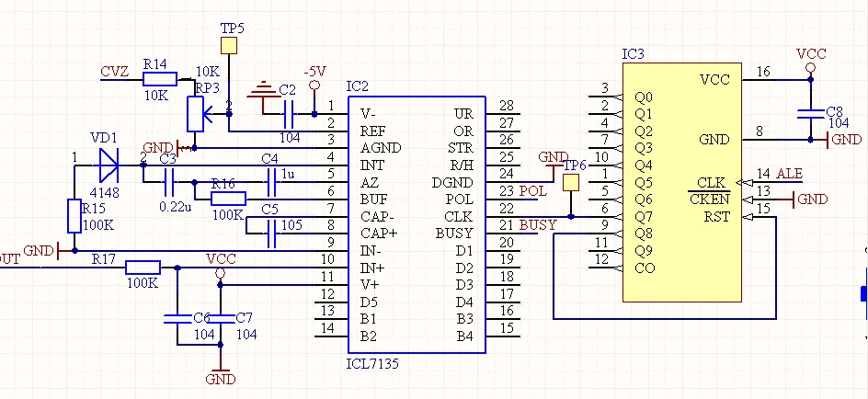This screenshot has width=868, height=399.
Task: Click the ICL7135 part name text
Action: [x=372, y=363]
